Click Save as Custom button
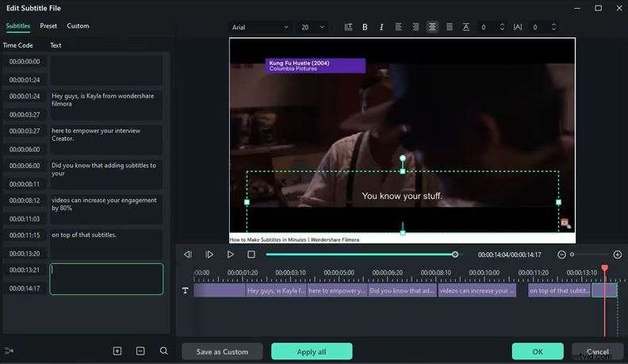The image size is (628, 364). (222, 351)
